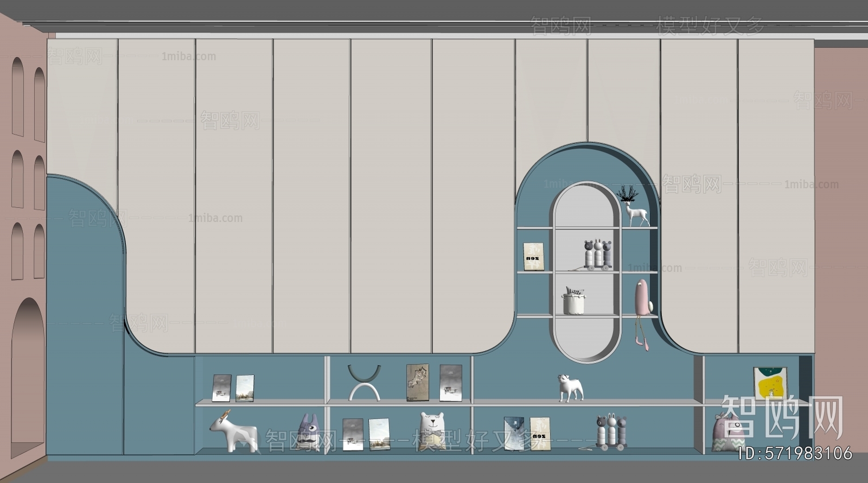Click the two books on upper-left shelf

233,388
